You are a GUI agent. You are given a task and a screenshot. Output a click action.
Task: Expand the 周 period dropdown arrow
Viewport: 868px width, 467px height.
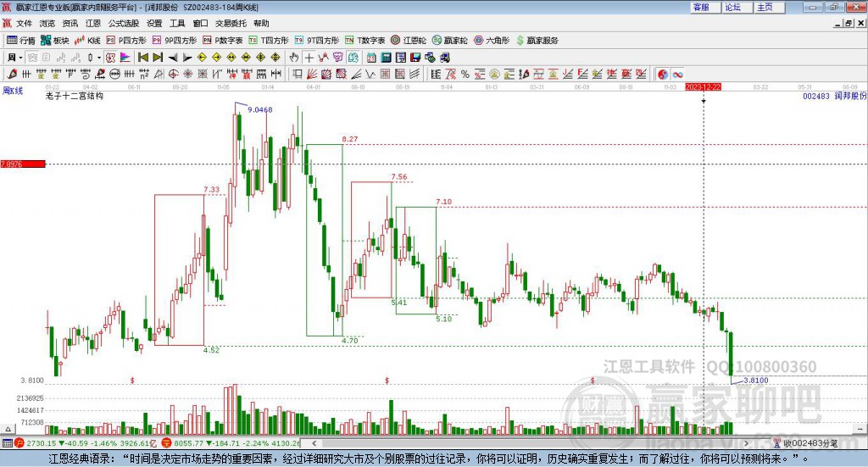click(20, 58)
